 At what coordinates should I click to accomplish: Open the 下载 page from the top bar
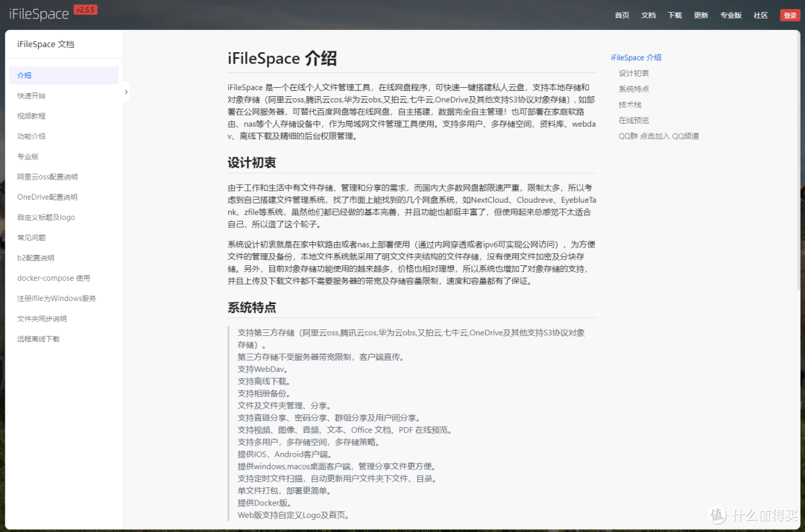tap(674, 15)
